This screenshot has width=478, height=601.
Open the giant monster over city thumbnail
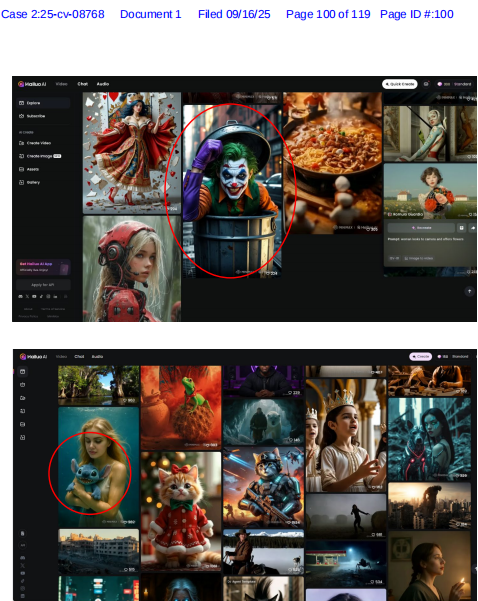429,506
